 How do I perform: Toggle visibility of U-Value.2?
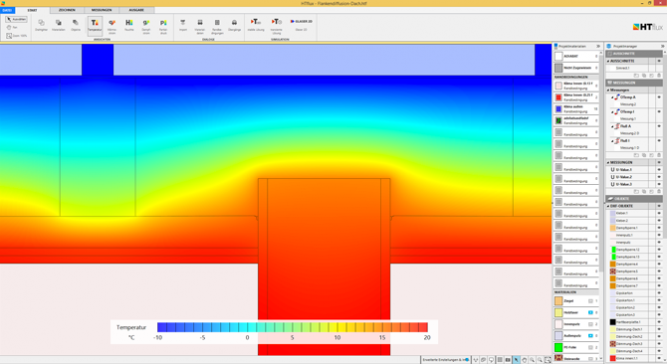(659, 177)
